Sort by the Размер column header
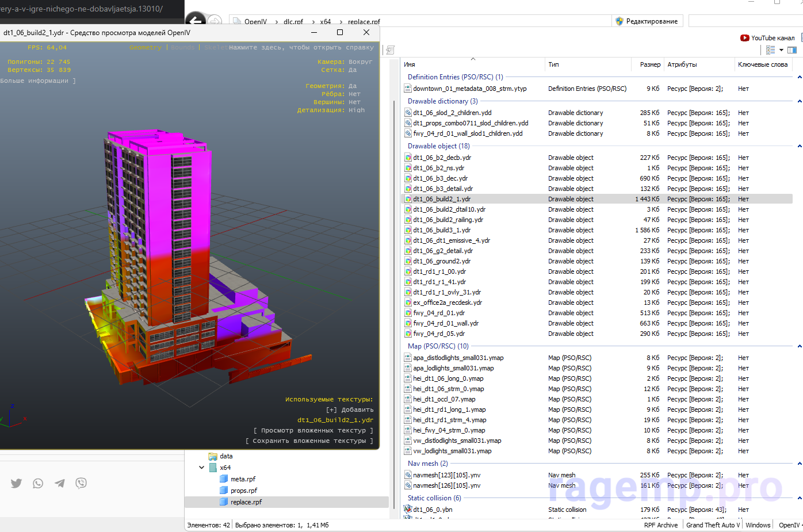Image resolution: width=803 pixels, height=532 pixels. pos(650,64)
